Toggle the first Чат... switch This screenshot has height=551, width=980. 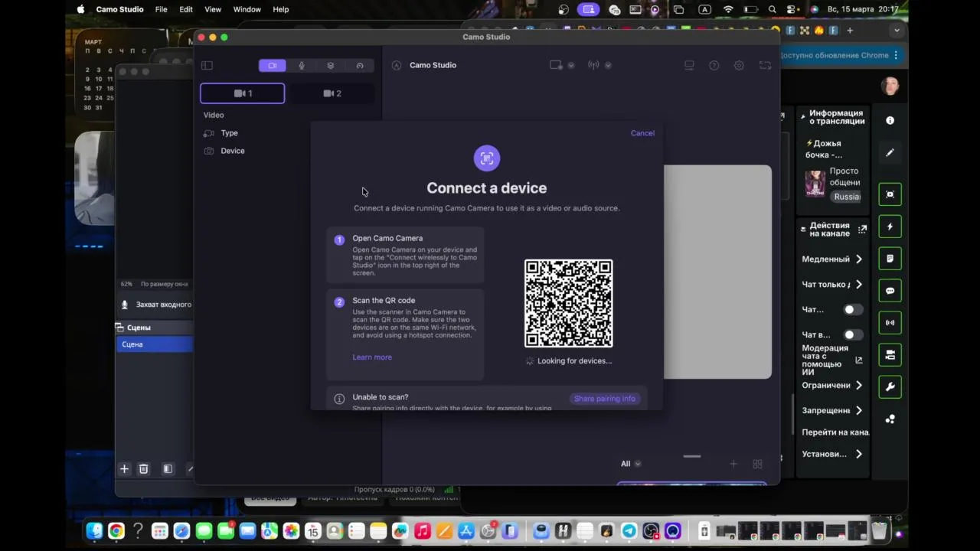click(x=852, y=310)
